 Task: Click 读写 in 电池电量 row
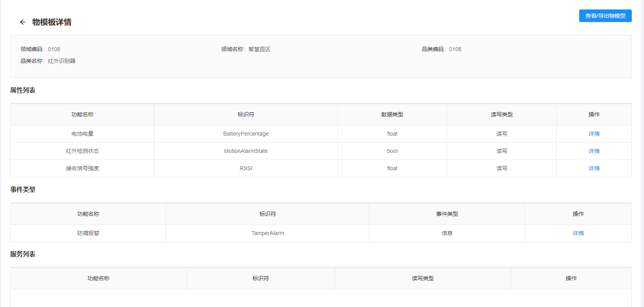click(502, 134)
